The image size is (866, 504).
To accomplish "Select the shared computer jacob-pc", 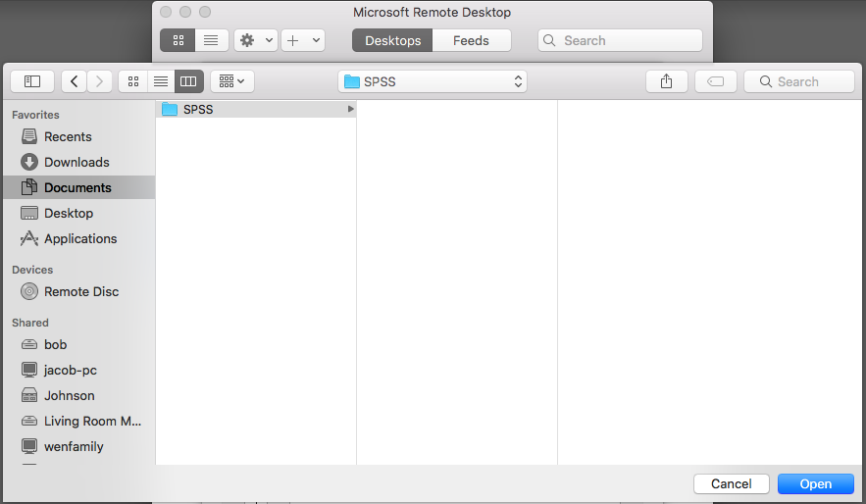I will tap(71, 370).
